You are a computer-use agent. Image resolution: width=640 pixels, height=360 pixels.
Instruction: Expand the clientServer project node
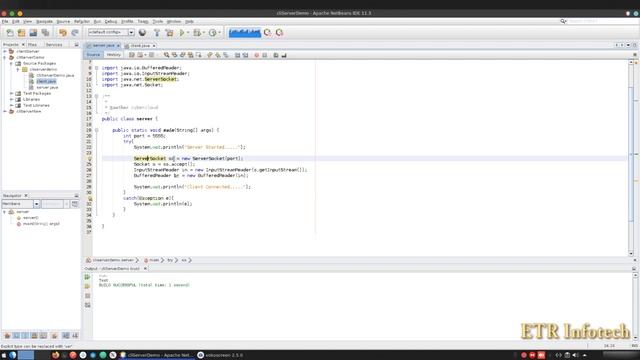click(x=5, y=51)
